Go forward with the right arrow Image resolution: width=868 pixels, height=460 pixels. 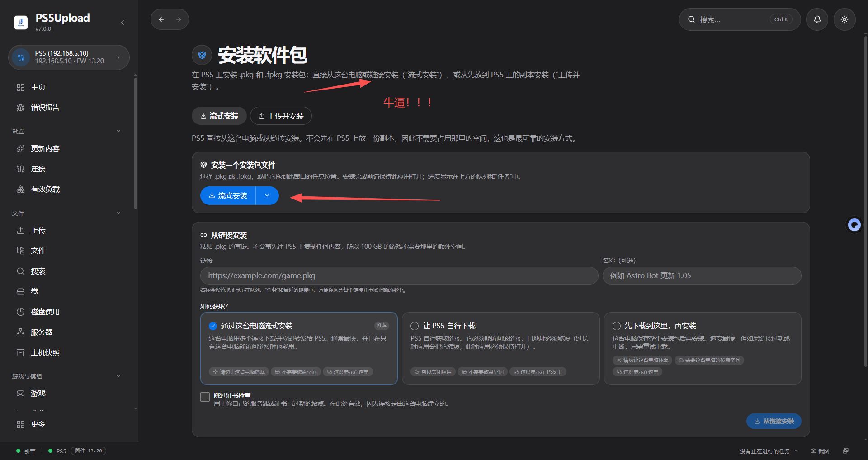click(x=179, y=19)
